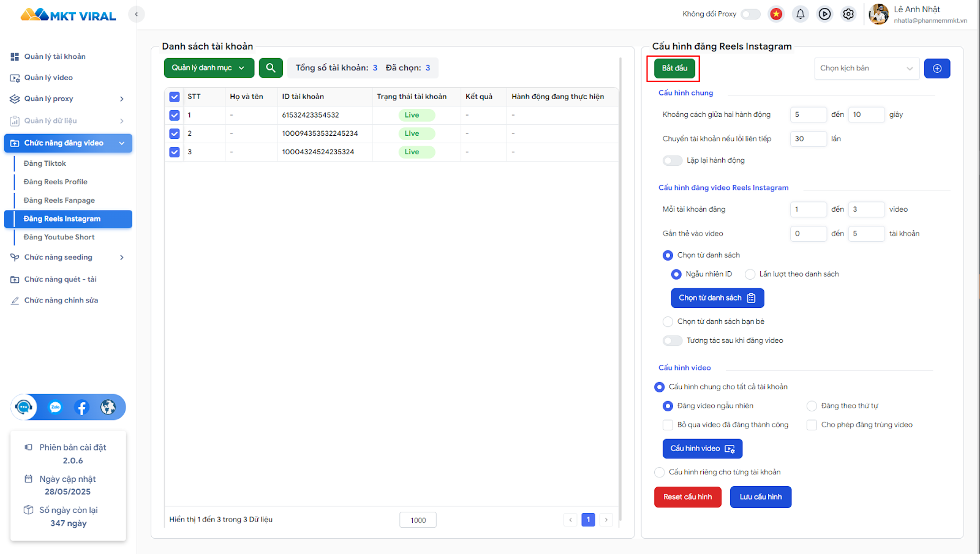The width and height of the screenshot is (980, 554).
Task: Click the Lưu cấu hình button
Action: click(x=761, y=497)
